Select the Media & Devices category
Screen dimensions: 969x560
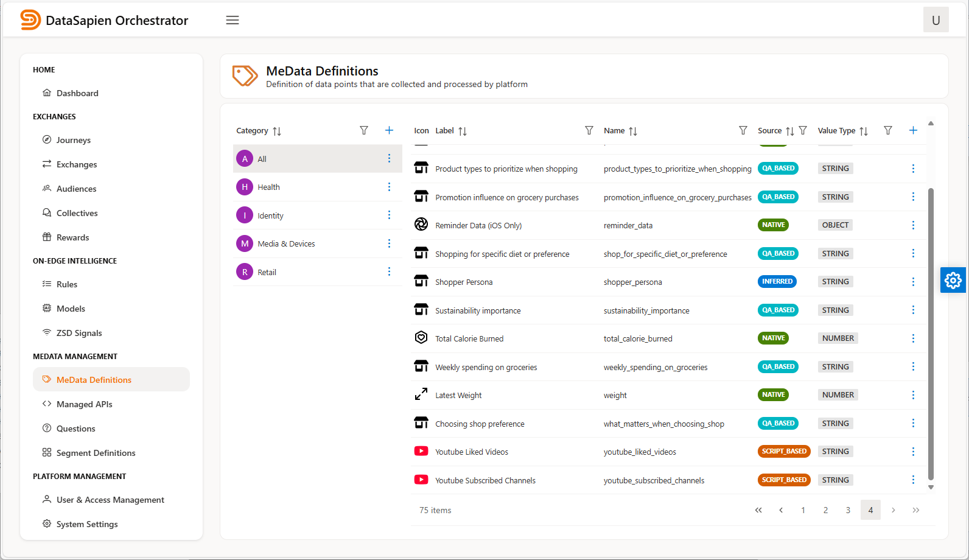[x=317, y=243]
